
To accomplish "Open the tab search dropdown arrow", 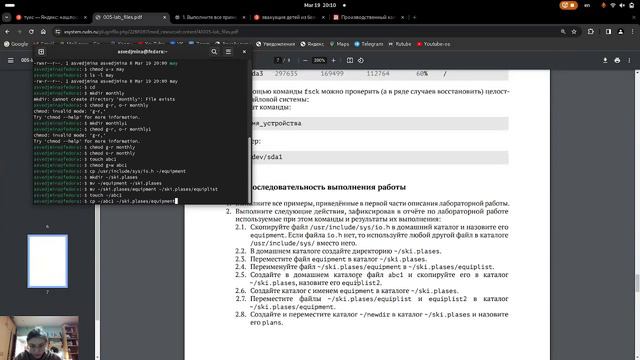I will (7, 18).
